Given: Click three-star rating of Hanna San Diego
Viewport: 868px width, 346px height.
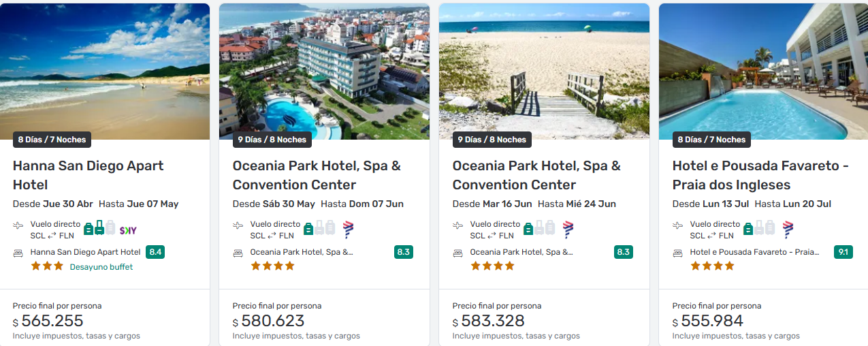Looking at the screenshot, I should tap(47, 266).
